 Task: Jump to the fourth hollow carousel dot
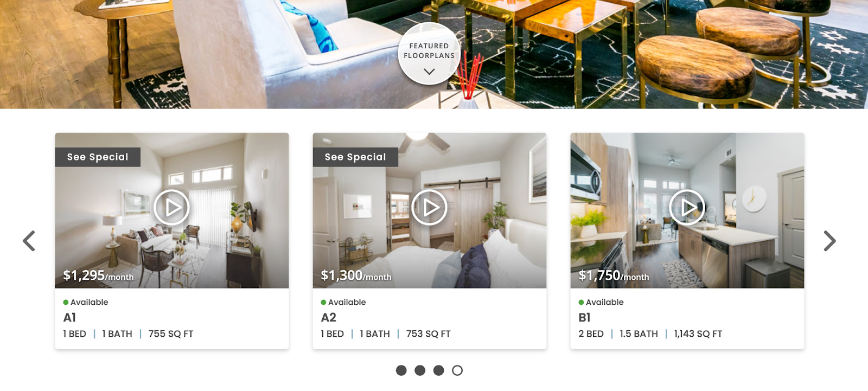pos(457,370)
